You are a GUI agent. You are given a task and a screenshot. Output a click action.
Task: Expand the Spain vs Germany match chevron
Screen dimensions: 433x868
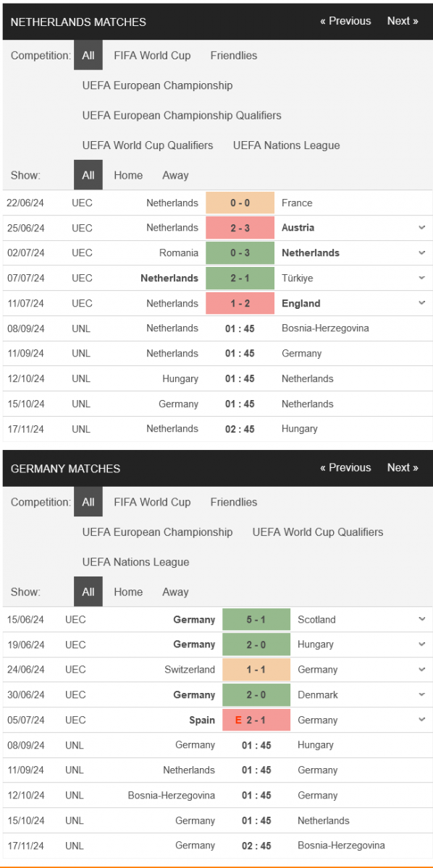tap(421, 720)
